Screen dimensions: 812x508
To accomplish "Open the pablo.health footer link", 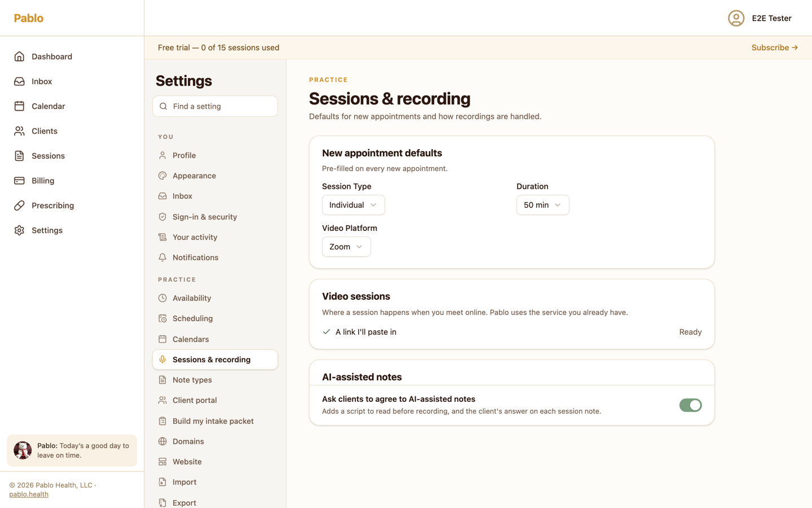I will tap(29, 494).
